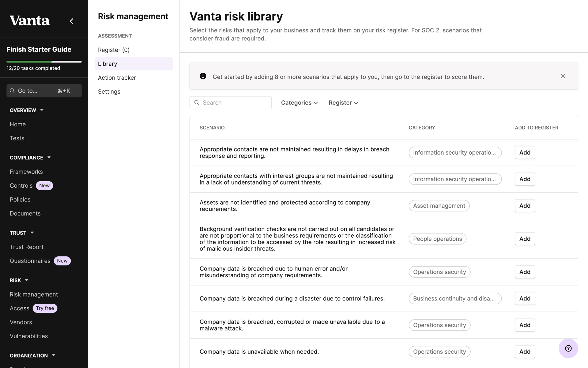Dismiss the info banner with X

pyautogui.click(x=563, y=76)
